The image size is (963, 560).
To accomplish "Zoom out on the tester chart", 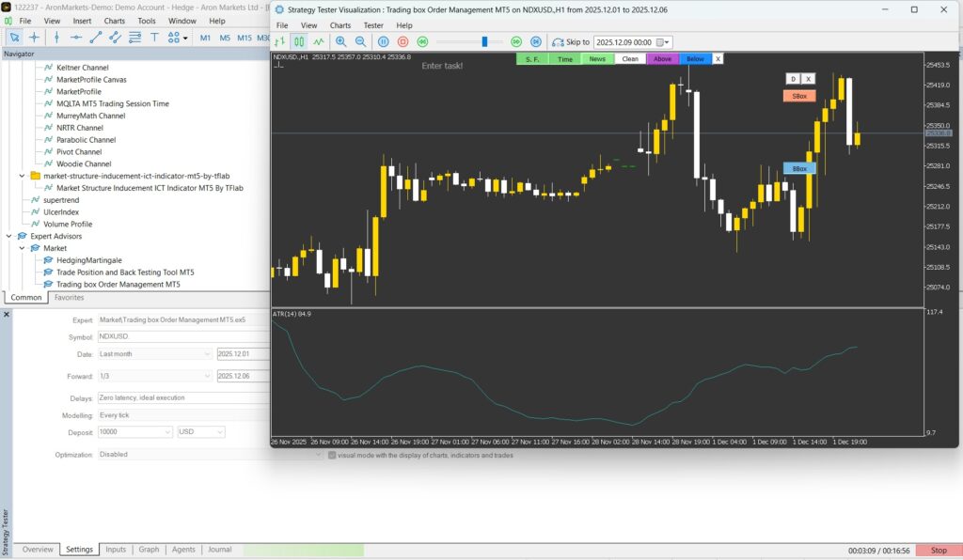I will (359, 41).
